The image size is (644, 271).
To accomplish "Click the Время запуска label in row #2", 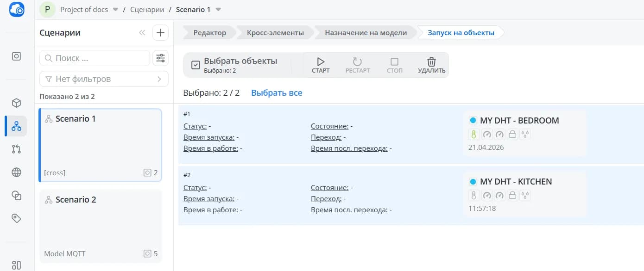I will [x=209, y=198].
